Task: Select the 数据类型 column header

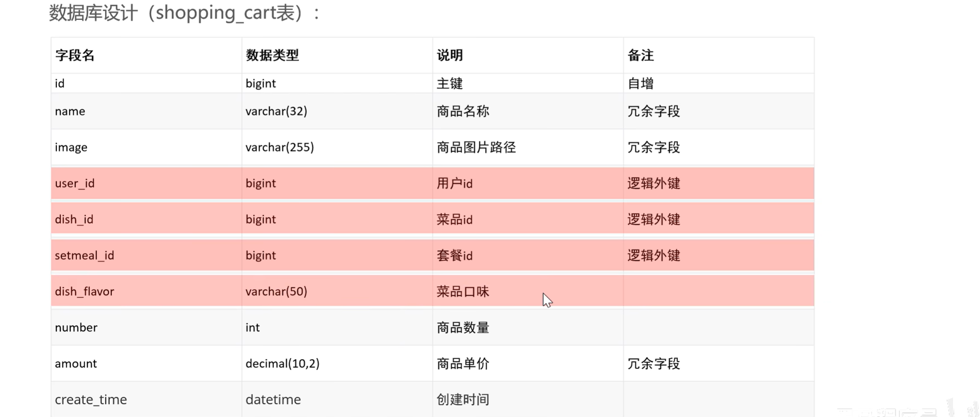Action: (x=337, y=55)
